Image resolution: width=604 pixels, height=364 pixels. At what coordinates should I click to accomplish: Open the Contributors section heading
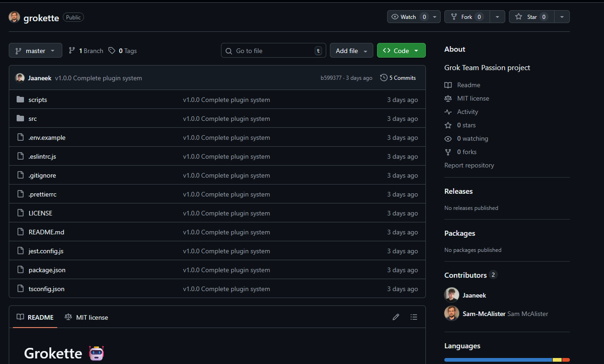point(466,275)
